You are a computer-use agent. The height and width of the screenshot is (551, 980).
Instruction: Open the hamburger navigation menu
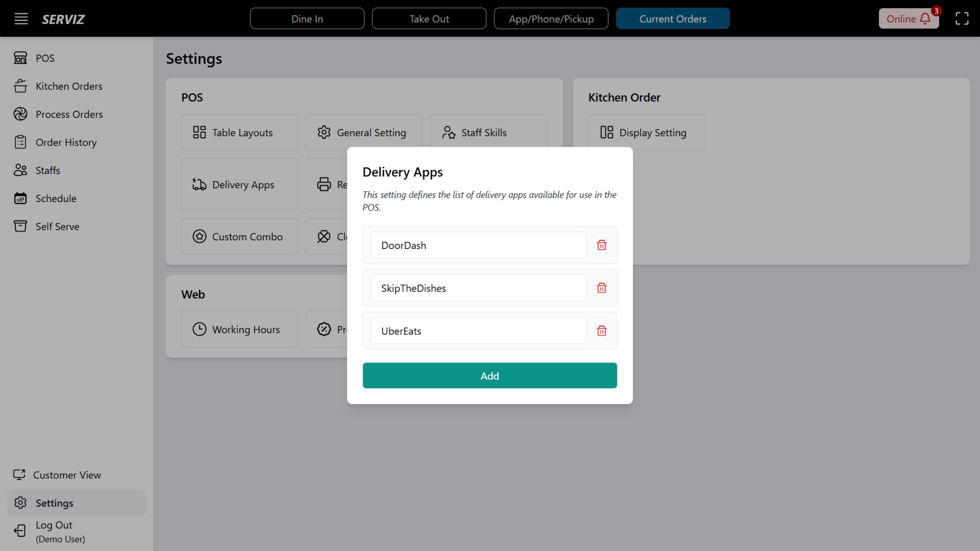pos(21,18)
